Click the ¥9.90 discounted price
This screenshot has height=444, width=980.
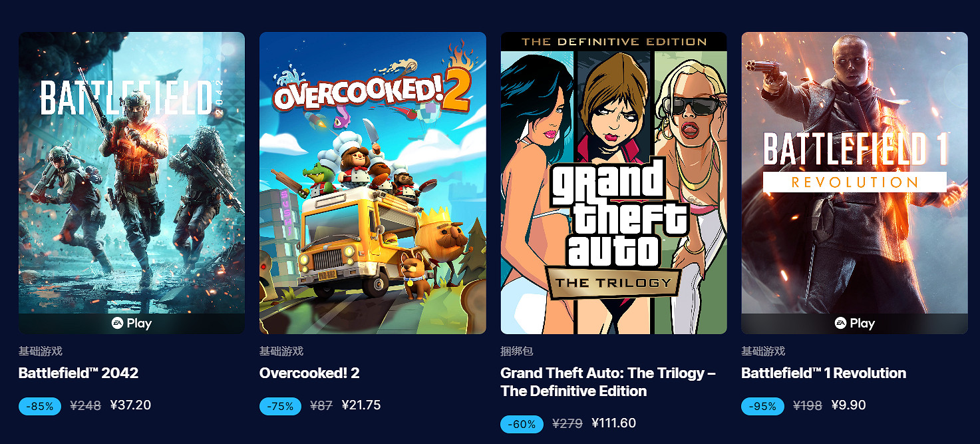(x=848, y=405)
